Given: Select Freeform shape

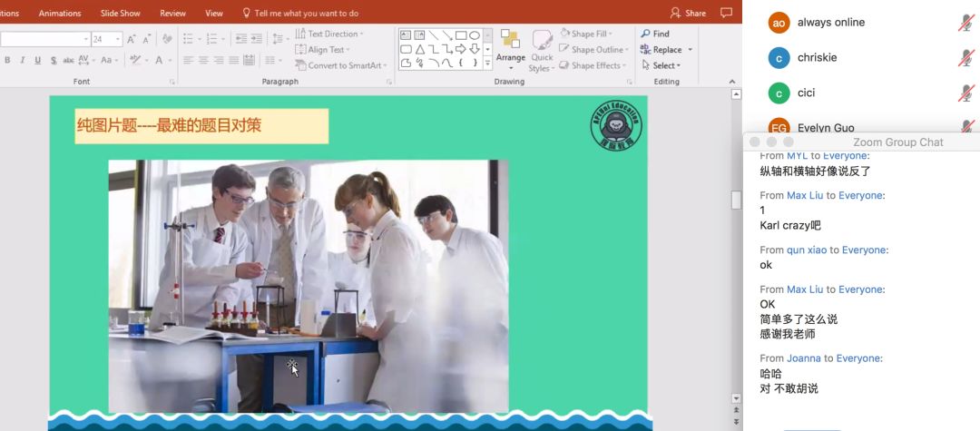Looking at the screenshot, I should pos(406,63).
